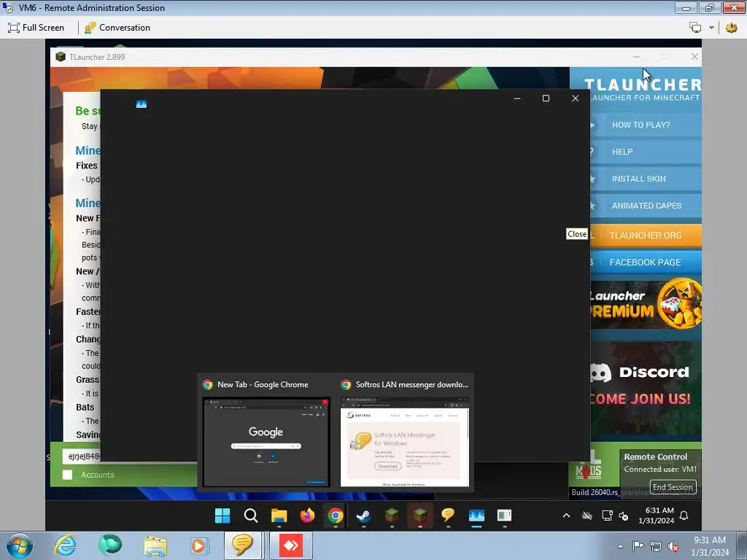
Task: Click the username field in TLauncher
Action: 82,456
